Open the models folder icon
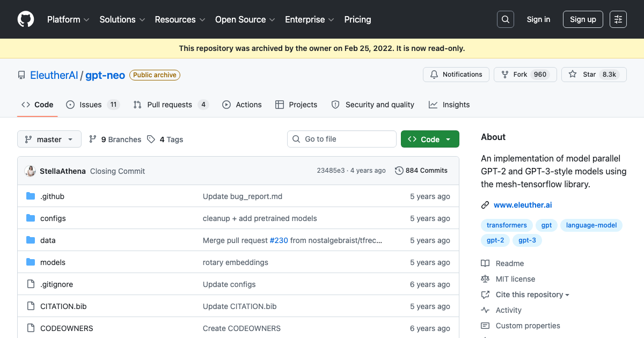 click(31, 262)
